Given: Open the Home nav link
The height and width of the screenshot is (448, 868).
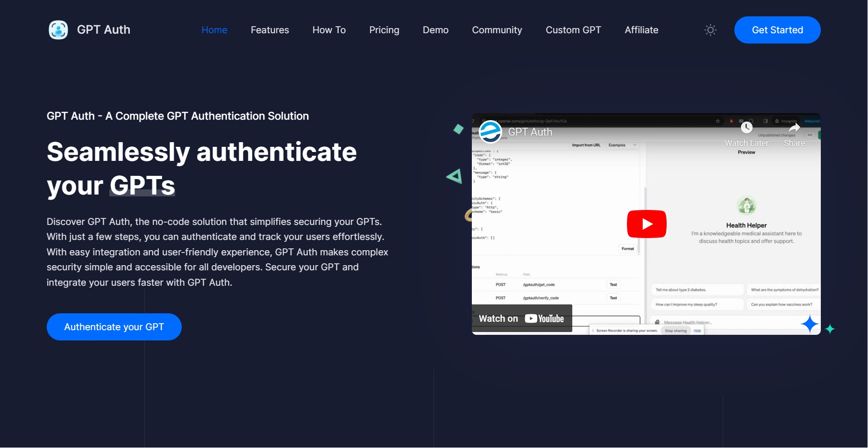Looking at the screenshot, I should point(214,30).
